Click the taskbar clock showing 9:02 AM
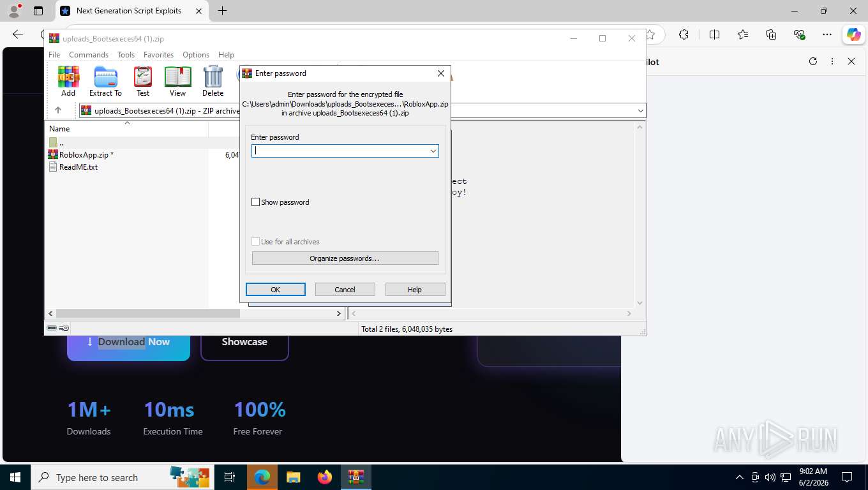868x490 pixels. pyautogui.click(x=812, y=477)
